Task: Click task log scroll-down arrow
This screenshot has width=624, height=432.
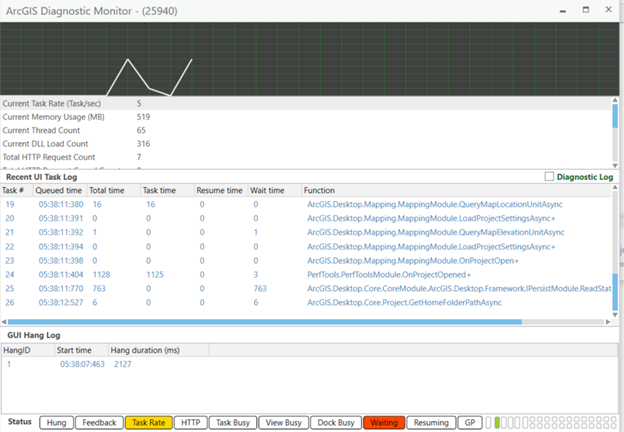Action: [615, 315]
